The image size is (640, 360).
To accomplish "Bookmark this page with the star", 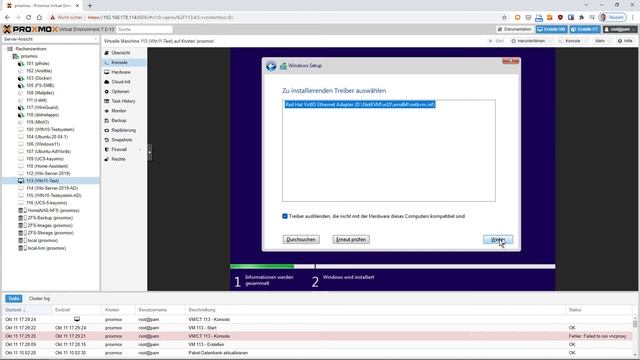I will tap(504, 18).
